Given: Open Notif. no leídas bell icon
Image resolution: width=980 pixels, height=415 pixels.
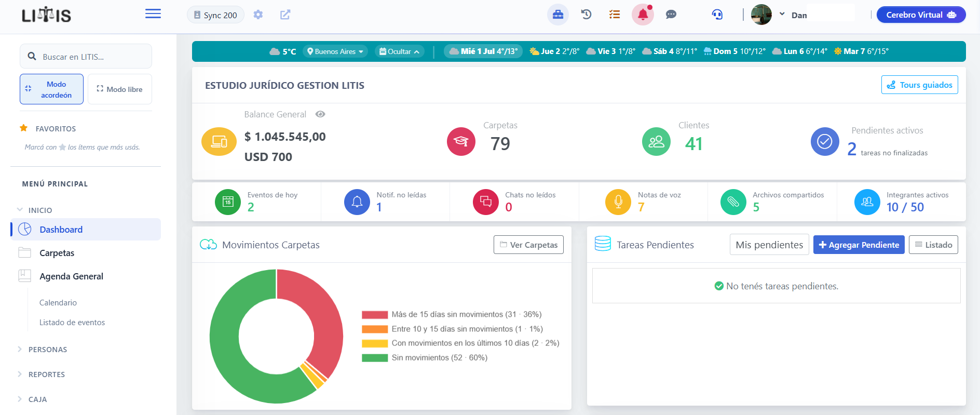Looking at the screenshot, I should pyautogui.click(x=357, y=202).
